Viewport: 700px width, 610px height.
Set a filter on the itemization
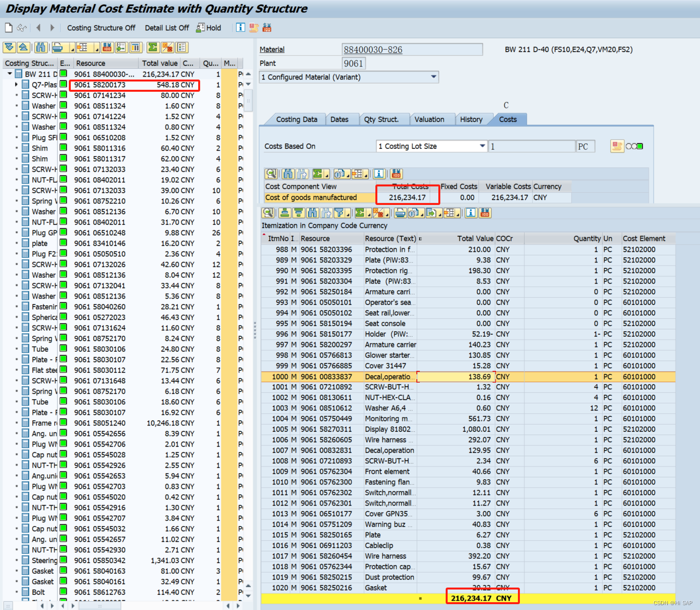(341, 213)
